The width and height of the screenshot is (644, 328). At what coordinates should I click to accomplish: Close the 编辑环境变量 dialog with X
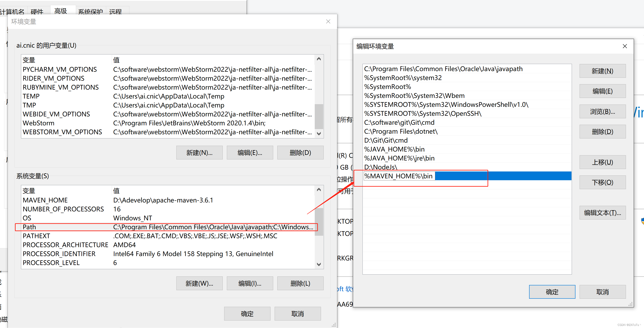point(624,46)
